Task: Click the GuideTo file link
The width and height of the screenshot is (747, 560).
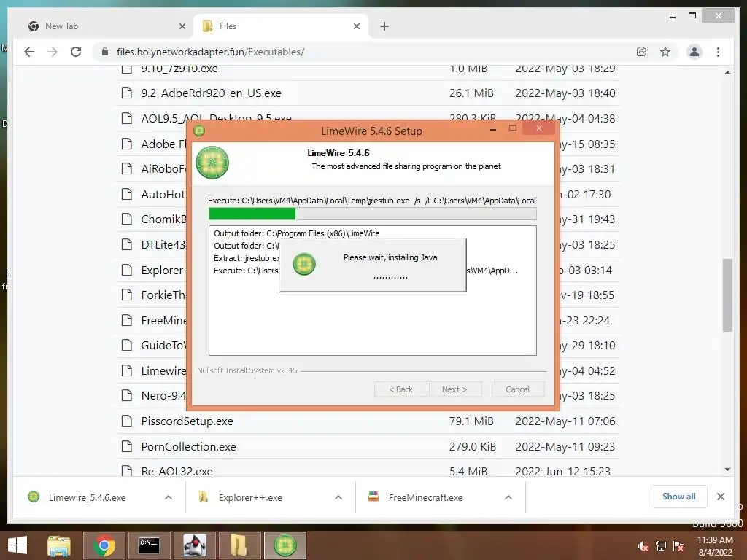Action: (163, 345)
